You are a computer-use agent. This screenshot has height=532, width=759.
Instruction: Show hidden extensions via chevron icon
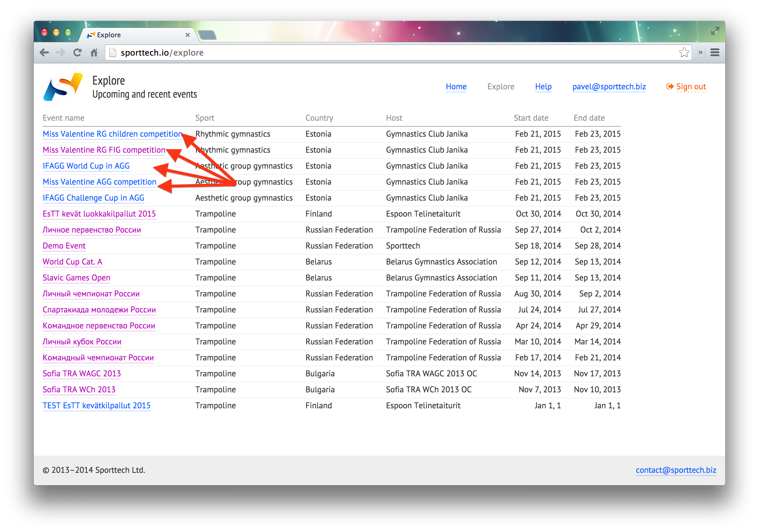click(x=700, y=53)
